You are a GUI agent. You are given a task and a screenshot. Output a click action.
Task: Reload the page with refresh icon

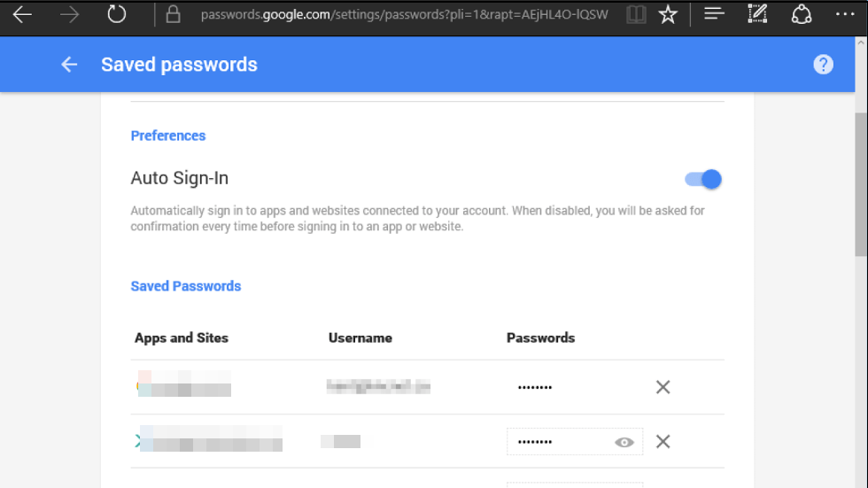point(116,14)
